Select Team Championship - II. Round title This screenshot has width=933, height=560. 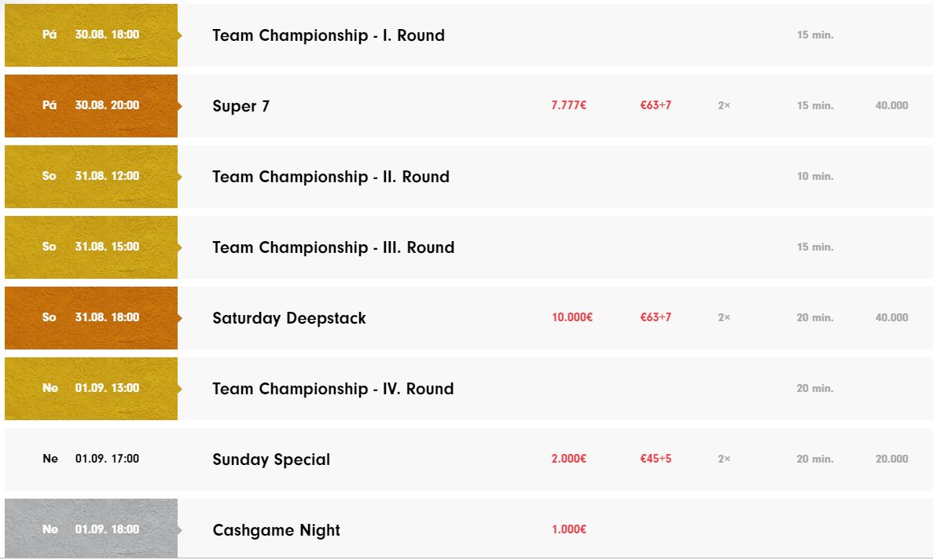tap(331, 177)
